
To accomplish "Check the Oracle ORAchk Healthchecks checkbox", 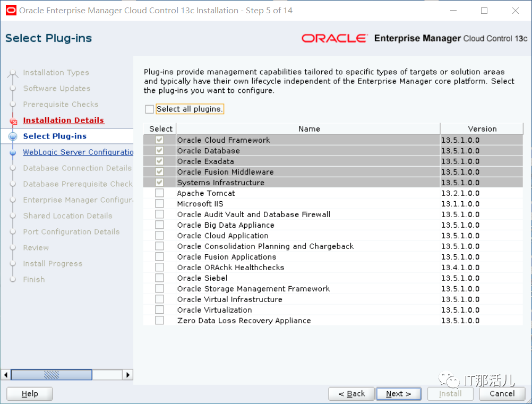I will click(159, 267).
